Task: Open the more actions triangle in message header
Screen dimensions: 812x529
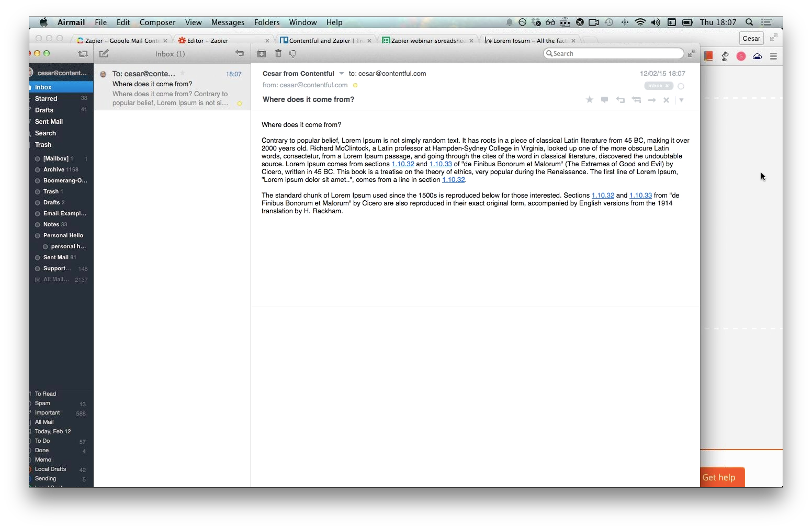Action: pyautogui.click(x=682, y=100)
